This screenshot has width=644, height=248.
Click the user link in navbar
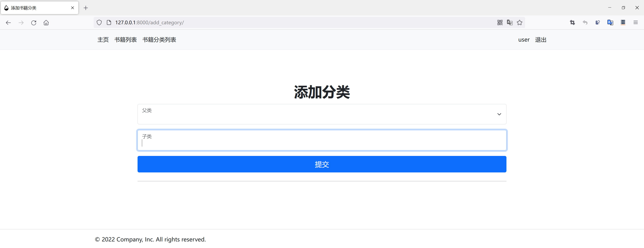point(524,40)
